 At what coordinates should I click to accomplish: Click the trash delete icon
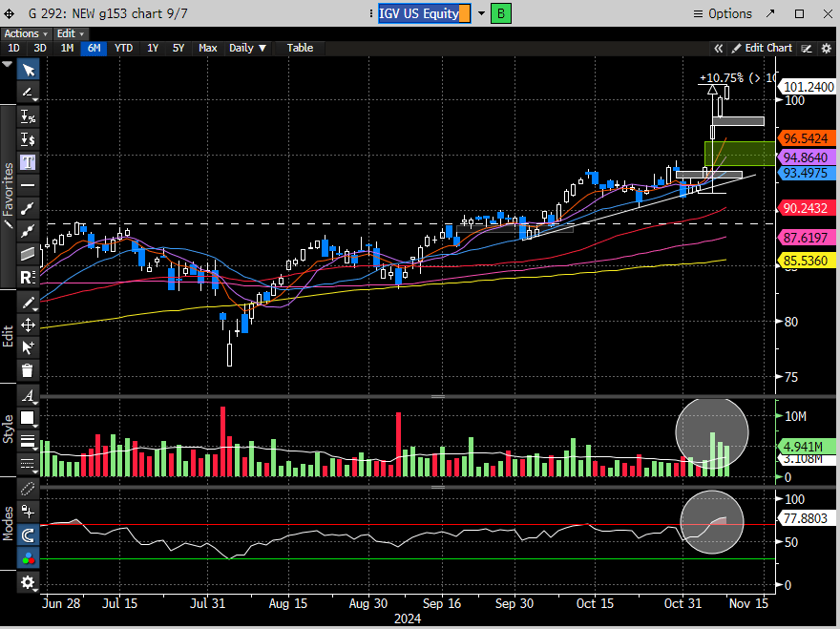click(28, 370)
